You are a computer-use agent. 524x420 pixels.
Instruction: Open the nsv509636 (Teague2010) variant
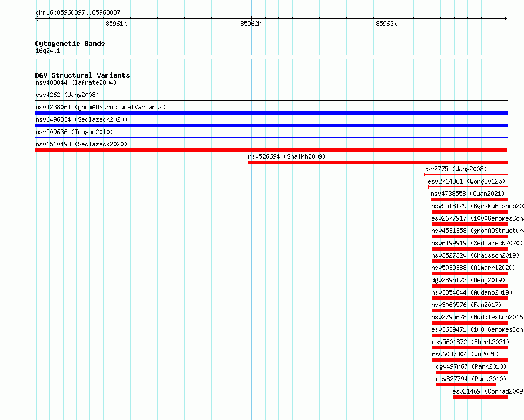tap(74, 132)
